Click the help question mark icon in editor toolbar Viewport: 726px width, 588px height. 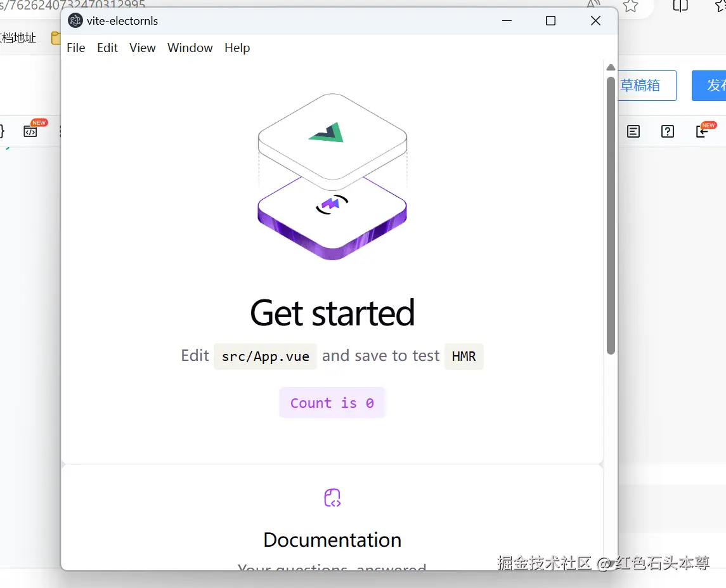[667, 131]
